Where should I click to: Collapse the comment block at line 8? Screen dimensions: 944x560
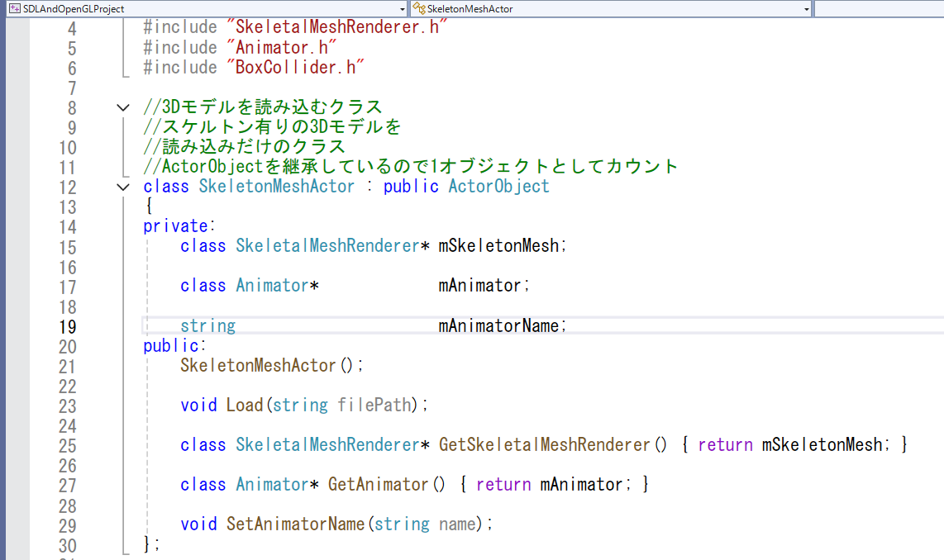pos(123,107)
